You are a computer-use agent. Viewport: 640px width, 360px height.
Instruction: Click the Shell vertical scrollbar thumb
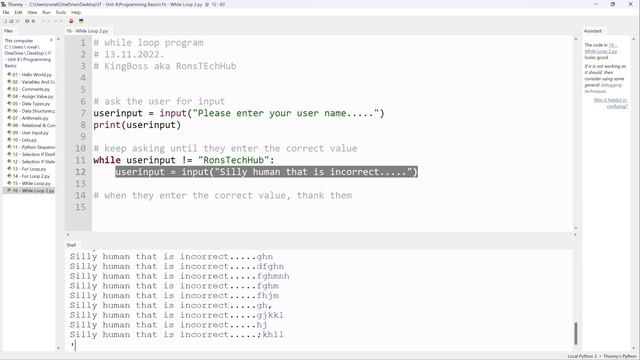(x=576, y=333)
